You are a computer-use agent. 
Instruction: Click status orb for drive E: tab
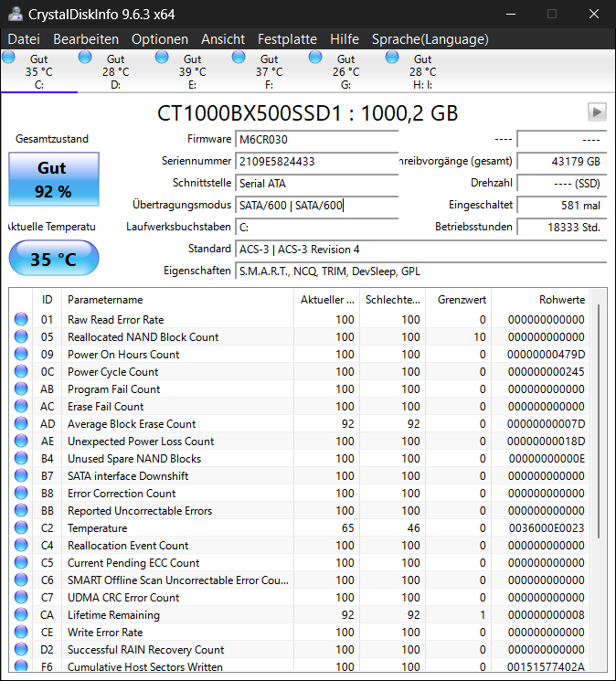pos(162,57)
